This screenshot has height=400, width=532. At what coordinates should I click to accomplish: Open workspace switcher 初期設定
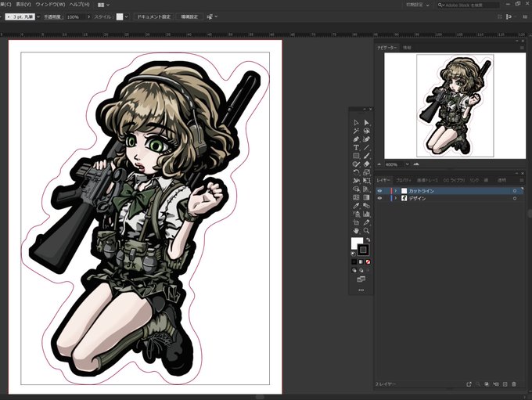point(418,5)
